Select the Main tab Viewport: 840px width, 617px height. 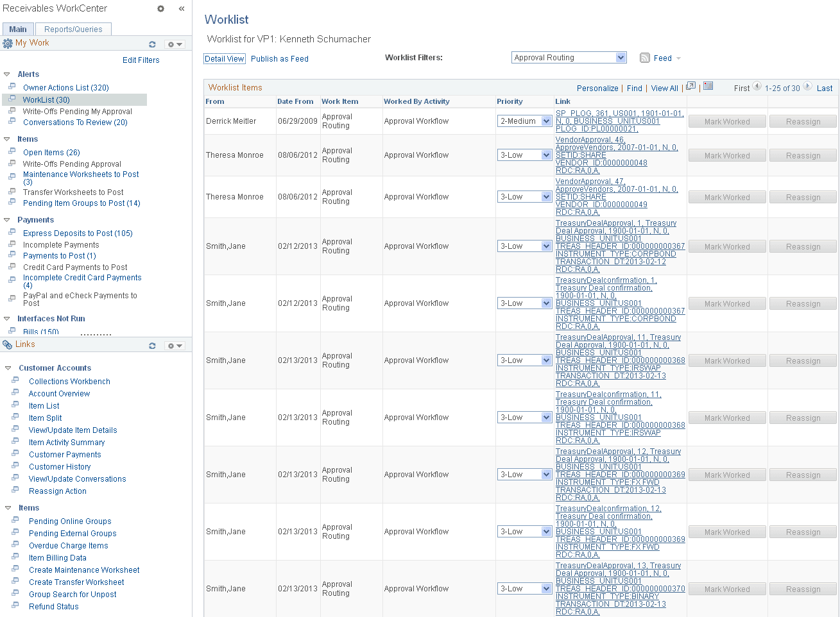click(x=17, y=29)
